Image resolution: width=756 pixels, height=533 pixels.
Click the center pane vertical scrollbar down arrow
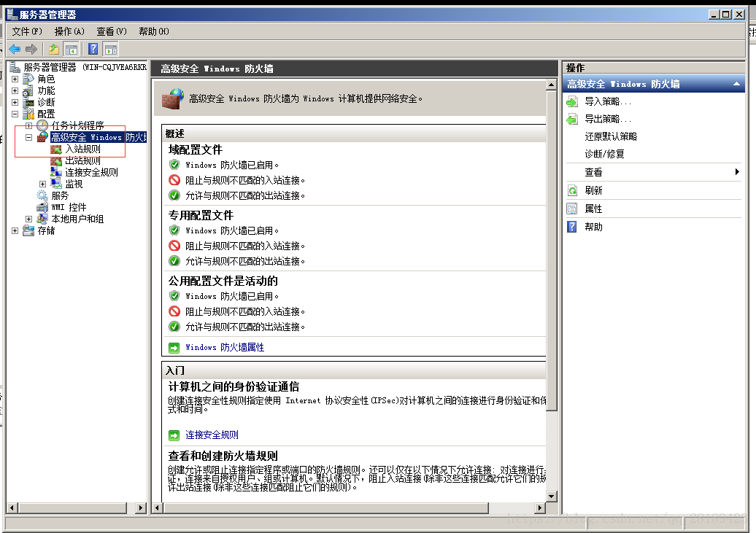(552, 497)
